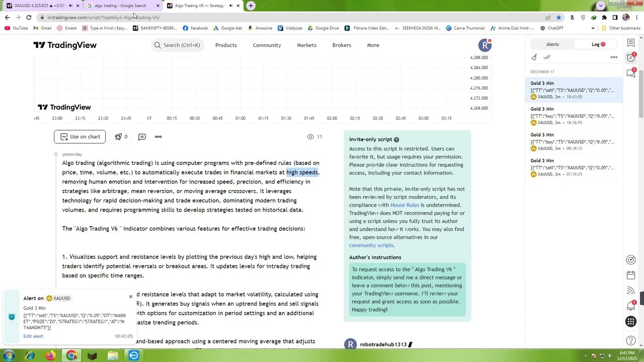Open the script three-dots more menu
The width and height of the screenshot is (644, 362).
coord(158,137)
